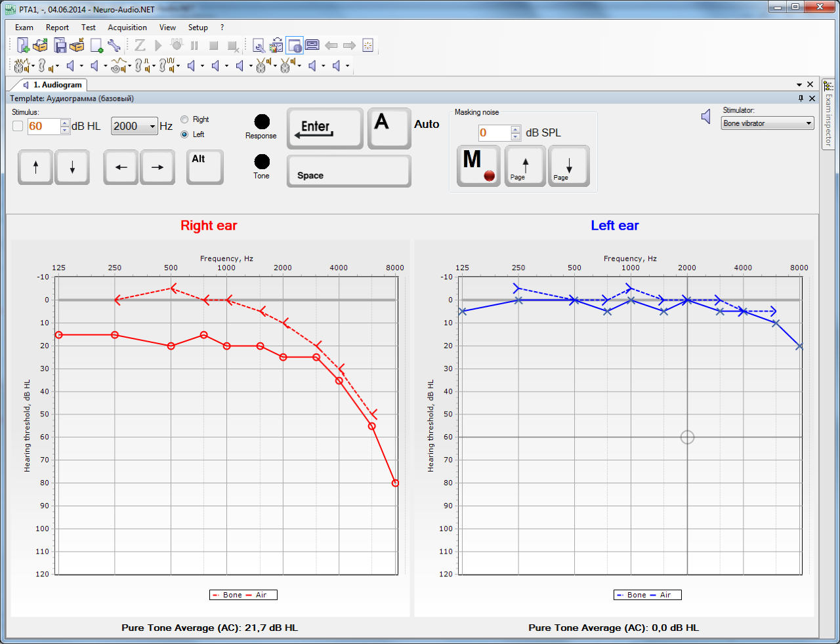This screenshot has width=840, height=644.
Task: Click the Space tone button
Action: click(x=349, y=171)
